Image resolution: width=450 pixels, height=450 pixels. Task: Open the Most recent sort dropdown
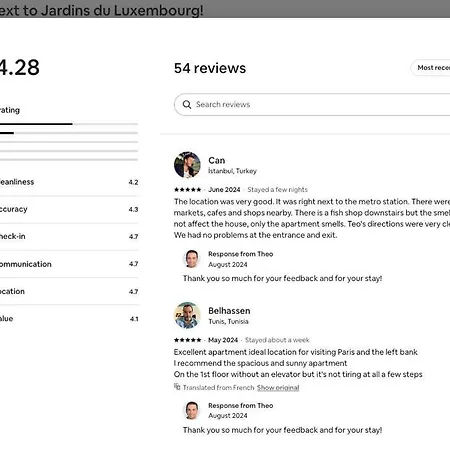point(430,68)
